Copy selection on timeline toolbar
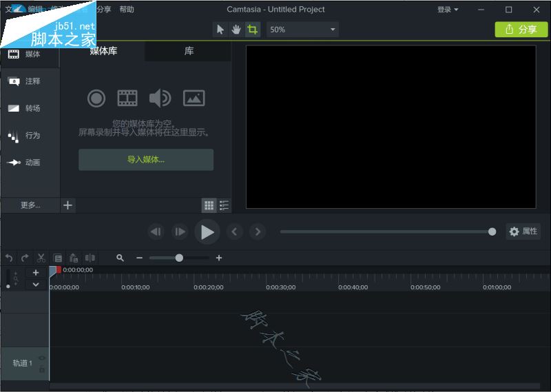 click(x=58, y=258)
